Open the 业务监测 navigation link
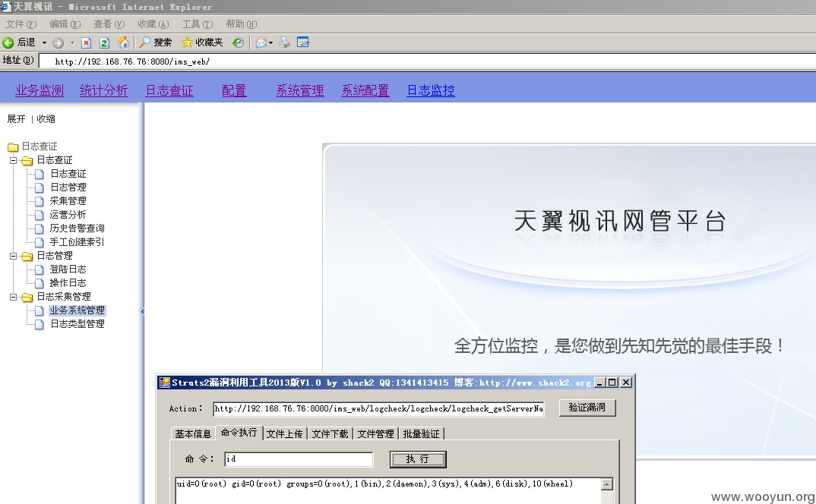816x504 pixels. pos(40,90)
